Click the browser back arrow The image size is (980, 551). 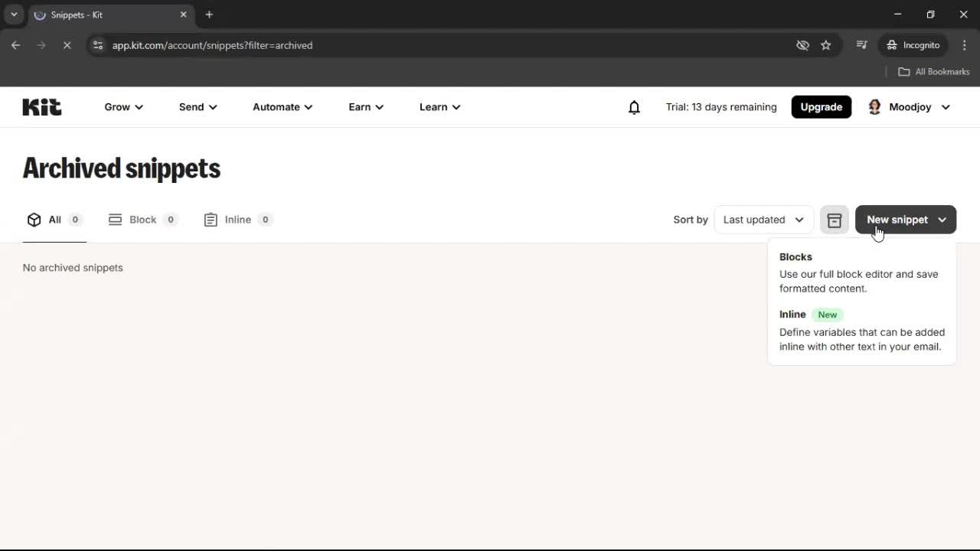pyautogui.click(x=15, y=45)
